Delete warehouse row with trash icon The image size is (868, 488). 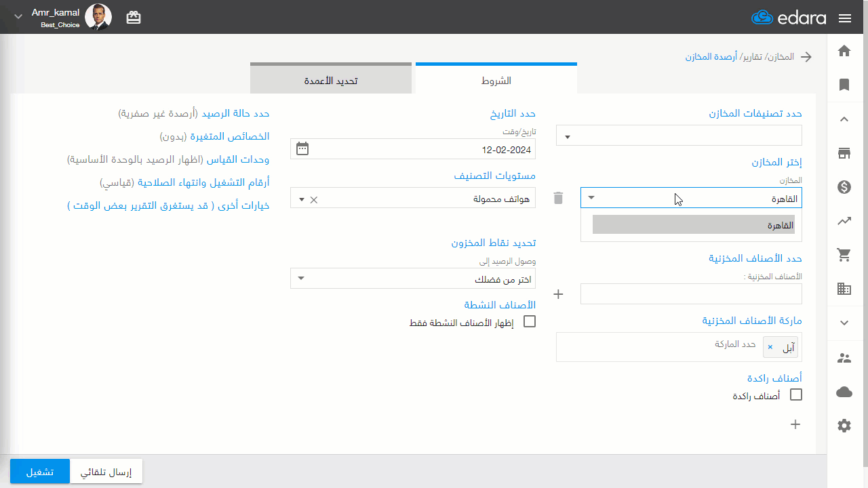[x=558, y=198]
